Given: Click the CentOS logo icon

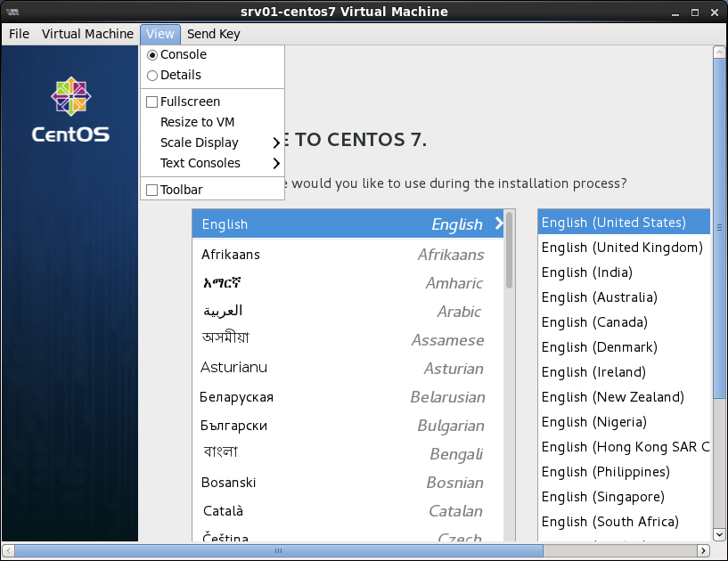Looking at the screenshot, I should 71,96.
